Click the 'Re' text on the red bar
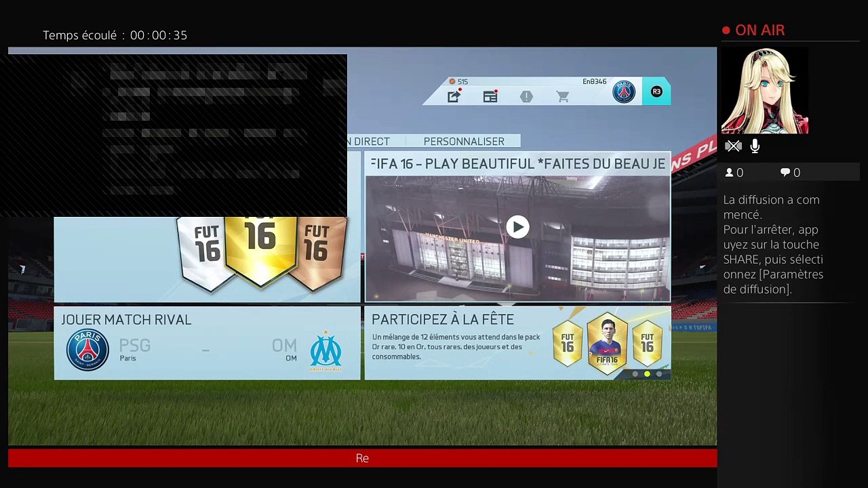Image resolution: width=868 pixels, height=488 pixels. coord(362,458)
